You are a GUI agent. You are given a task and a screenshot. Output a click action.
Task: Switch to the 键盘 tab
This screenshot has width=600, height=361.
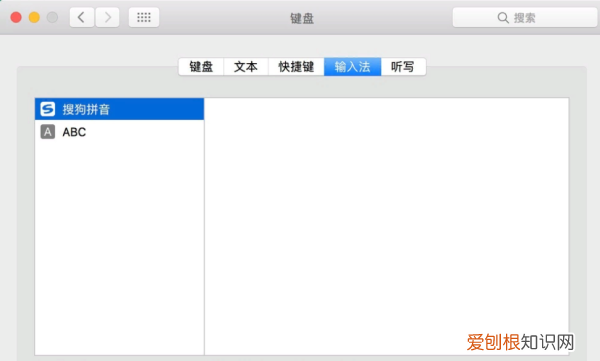pos(201,67)
